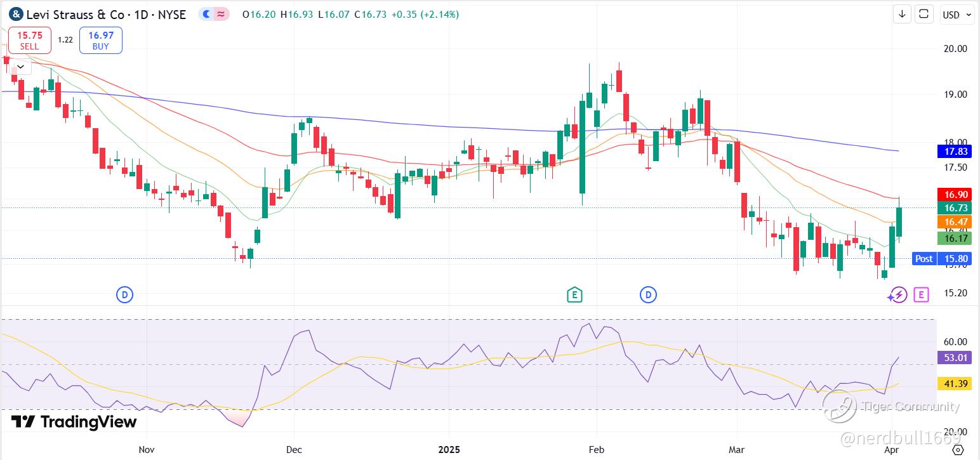980x460 pixels.
Task: Click the TradingView logo
Action: click(x=74, y=422)
